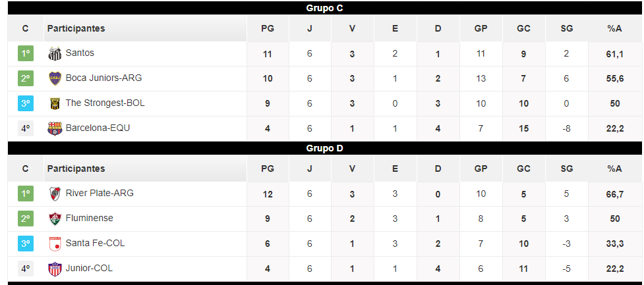Image resolution: width=644 pixels, height=285 pixels.
Task: Click the River Plate crest icon
Action: (55, 194)
